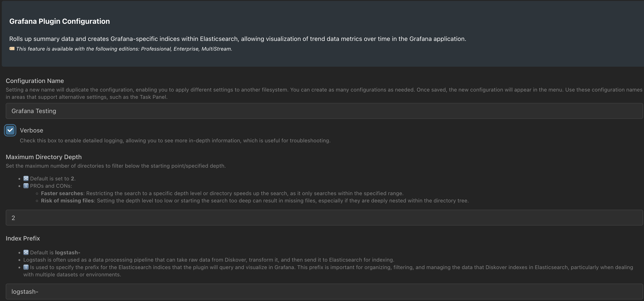Click the Verbose detailed logging description text
644x301 pixels.
coord(175,141)
